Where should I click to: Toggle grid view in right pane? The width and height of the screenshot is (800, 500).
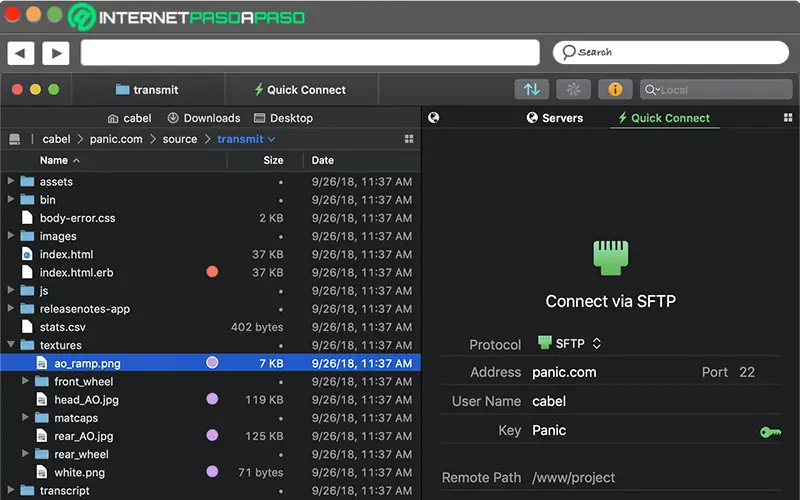tap(788, 118)
